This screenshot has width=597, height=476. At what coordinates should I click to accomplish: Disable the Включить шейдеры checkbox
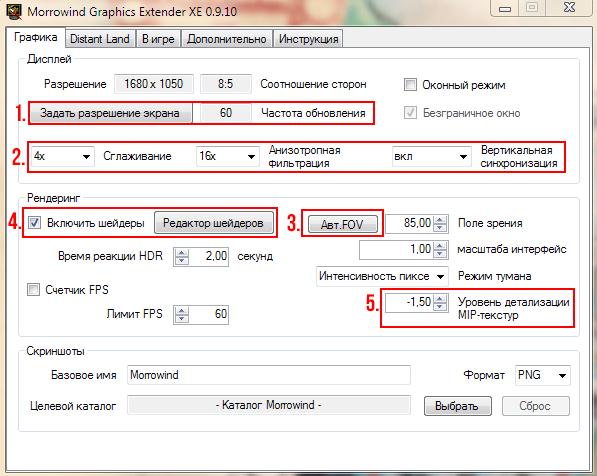click(x=35, y=222)
